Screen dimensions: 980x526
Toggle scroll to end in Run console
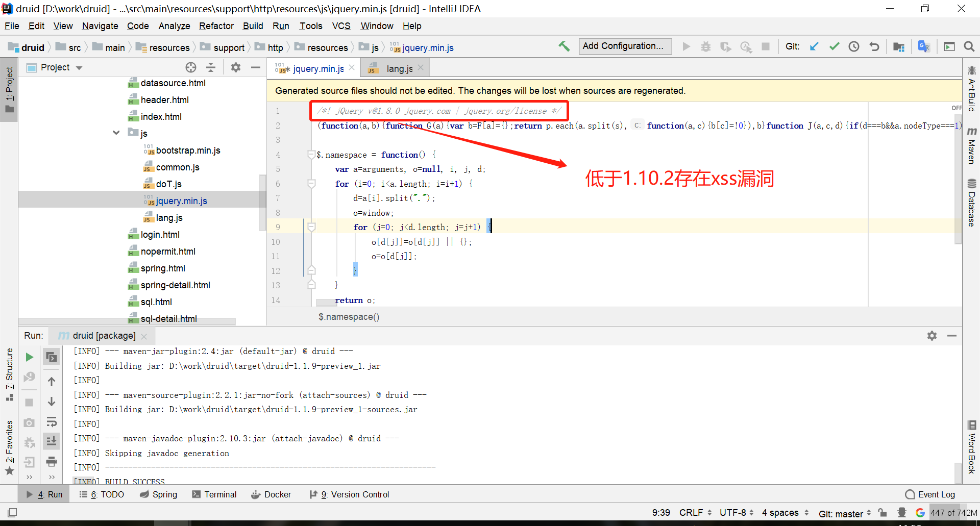coord(52,441)
